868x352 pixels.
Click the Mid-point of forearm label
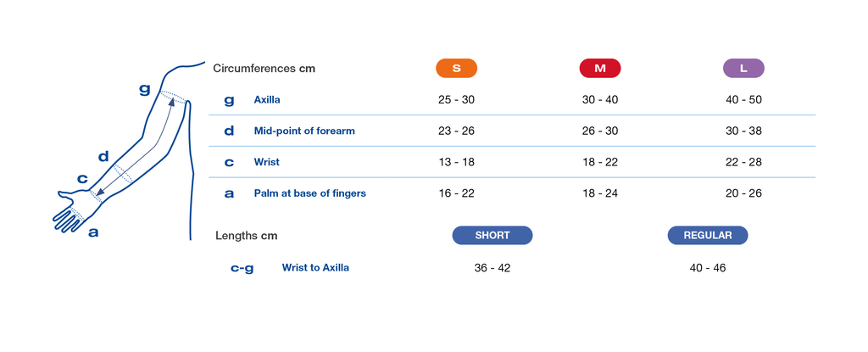(304, 131)
